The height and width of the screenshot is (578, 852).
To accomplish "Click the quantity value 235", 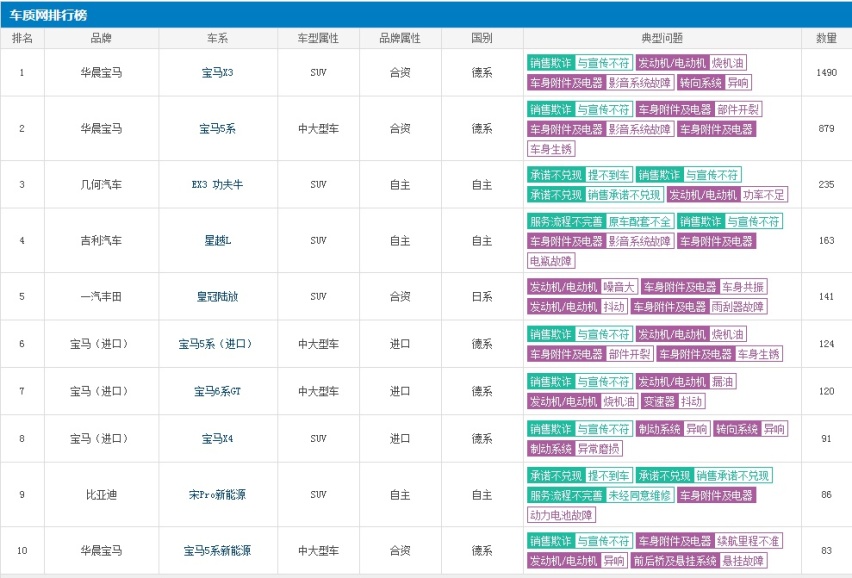I will coord(826,185).
